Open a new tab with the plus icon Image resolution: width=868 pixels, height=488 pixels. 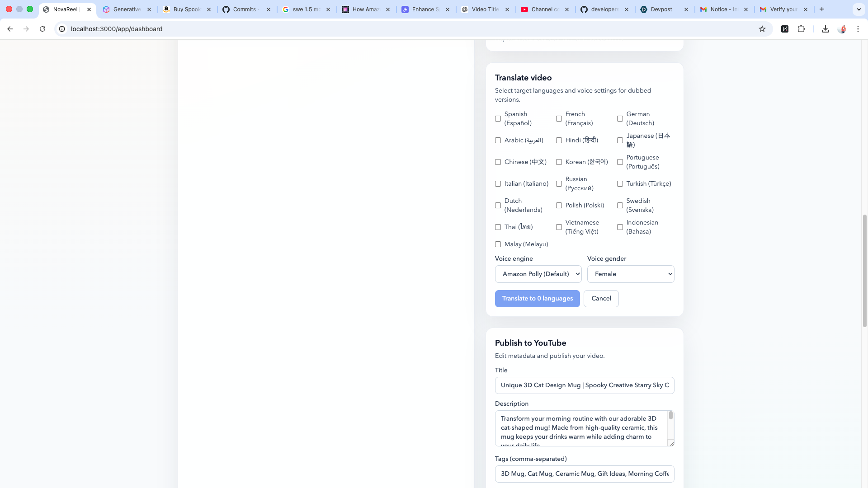(x=822, y=9)
